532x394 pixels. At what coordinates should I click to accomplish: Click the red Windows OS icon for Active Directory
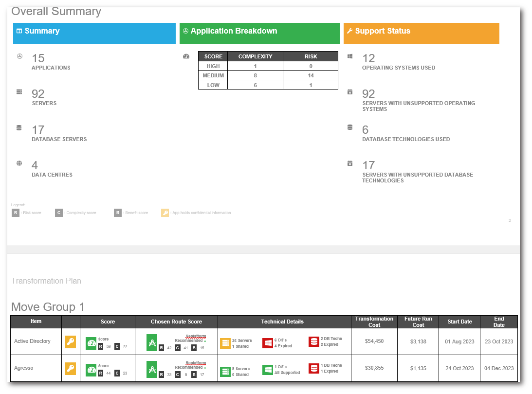[x=268, y=343]
